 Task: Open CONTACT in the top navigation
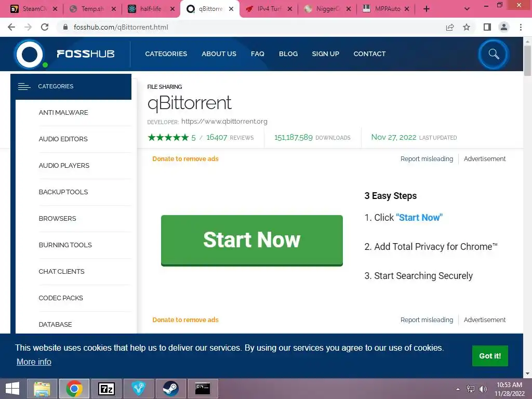click(369, 54)
